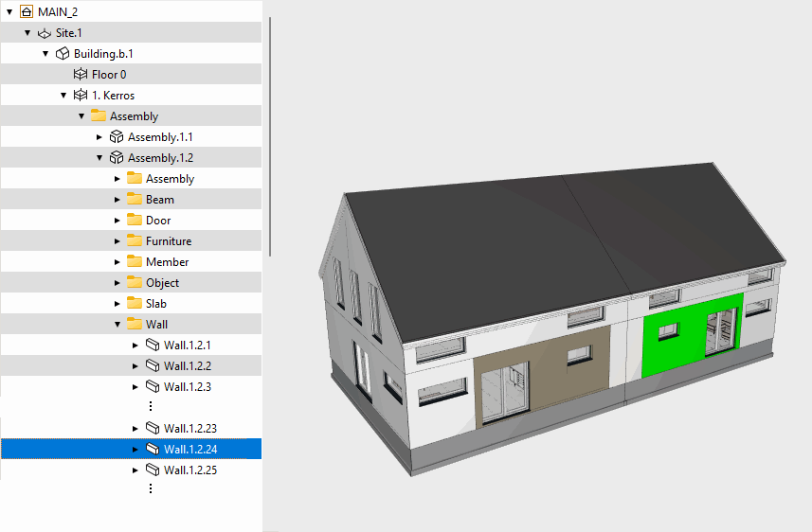
Task: Click the Site.1 icon
Action: [x=44, y=32]
